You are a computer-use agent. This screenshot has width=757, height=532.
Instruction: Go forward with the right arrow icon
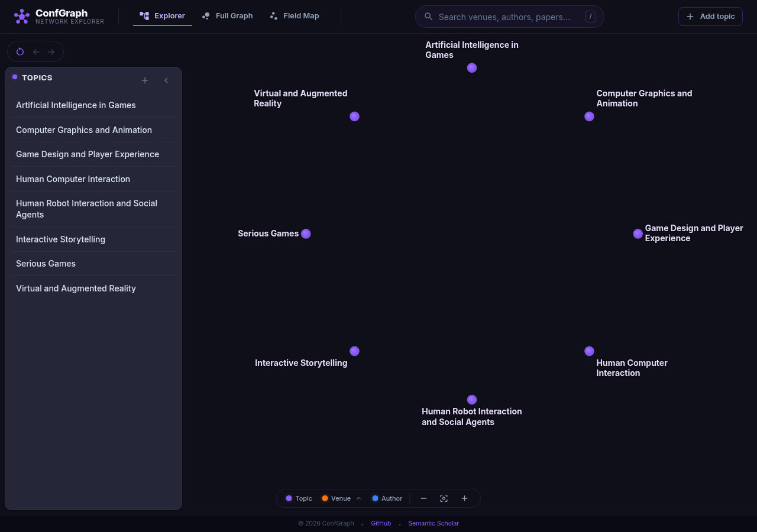51,51
